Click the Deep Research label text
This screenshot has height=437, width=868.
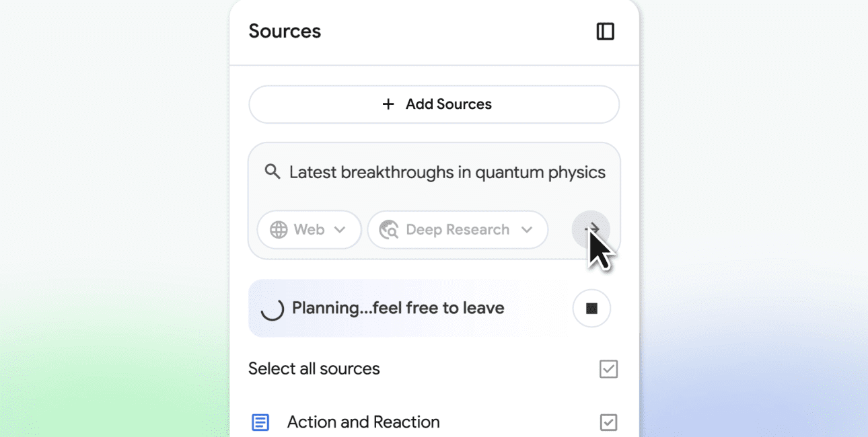pos(458,230)
